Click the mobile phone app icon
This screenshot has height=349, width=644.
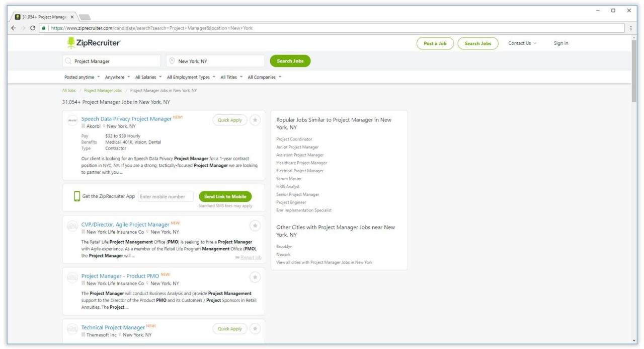pos(77,196)
